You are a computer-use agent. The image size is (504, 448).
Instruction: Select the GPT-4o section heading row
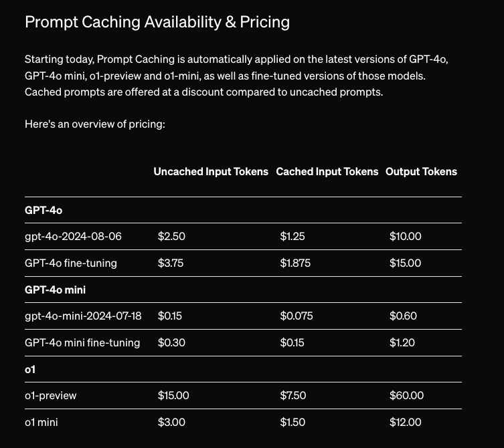pos(44,210)
